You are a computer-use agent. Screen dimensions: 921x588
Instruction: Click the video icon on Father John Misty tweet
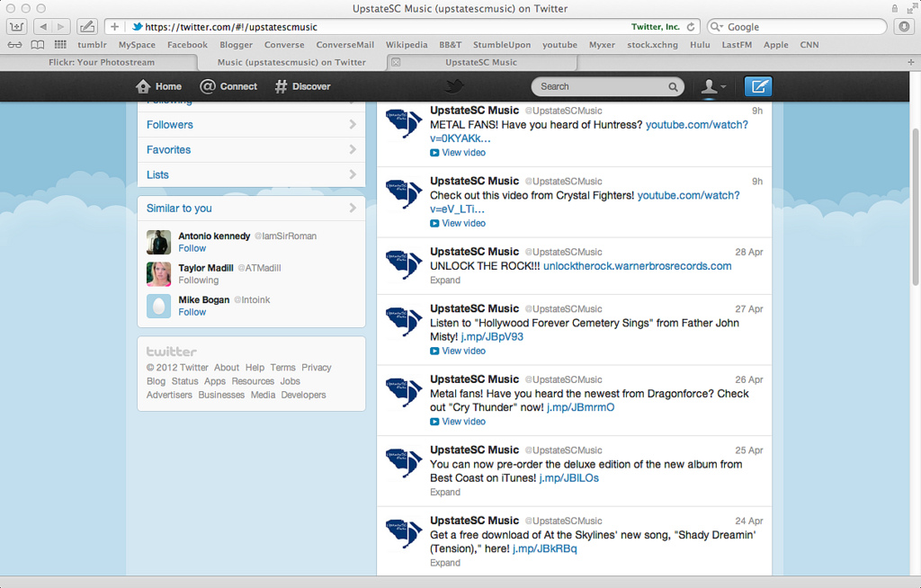tap(434, 351)
